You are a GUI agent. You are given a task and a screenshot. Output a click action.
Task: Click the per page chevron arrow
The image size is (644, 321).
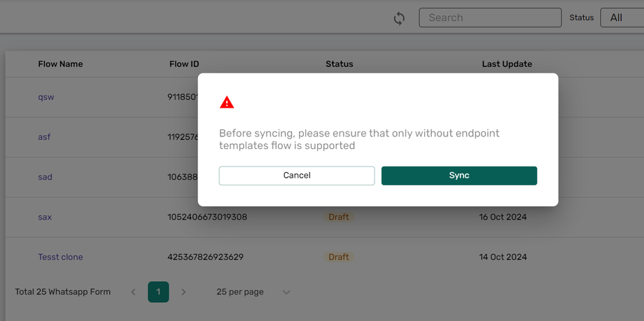coord(286,292)
